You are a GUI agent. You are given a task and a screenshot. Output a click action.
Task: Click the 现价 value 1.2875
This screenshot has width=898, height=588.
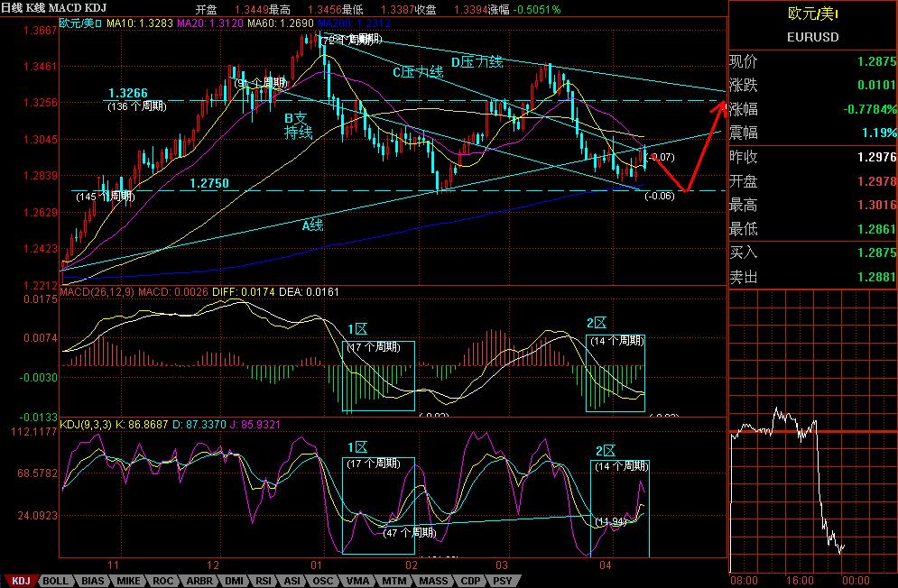[876, 61]
